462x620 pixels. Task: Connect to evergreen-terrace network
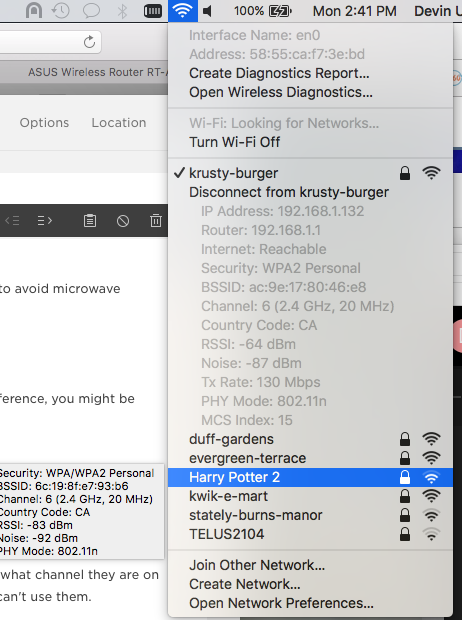[311, 458]
